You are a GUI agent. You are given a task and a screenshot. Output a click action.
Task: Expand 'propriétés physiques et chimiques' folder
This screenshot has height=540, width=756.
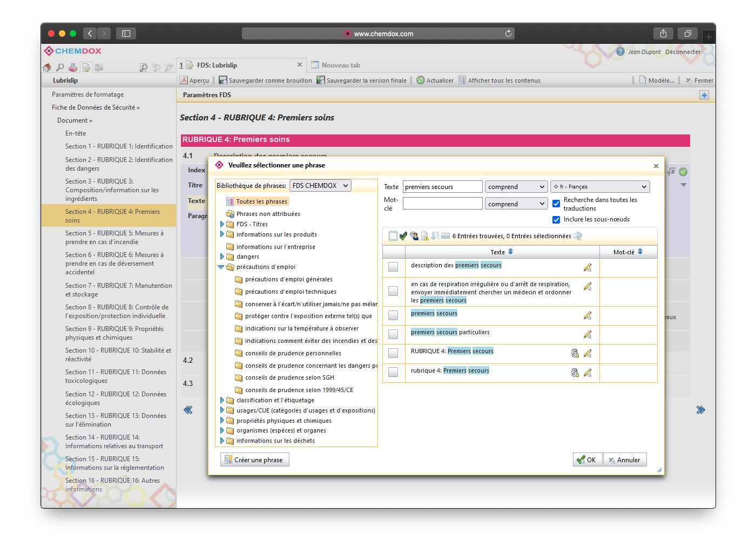[222, 421]
